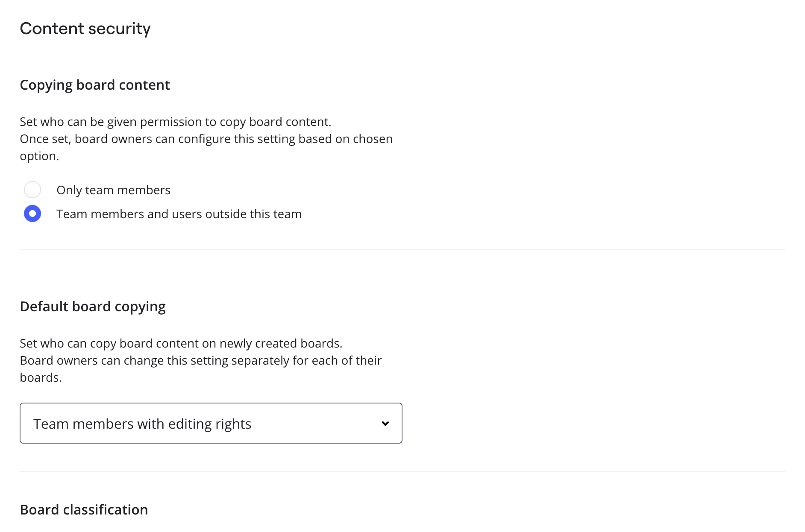
Task: Click the "Content security" page title
Action: (85, 29)
